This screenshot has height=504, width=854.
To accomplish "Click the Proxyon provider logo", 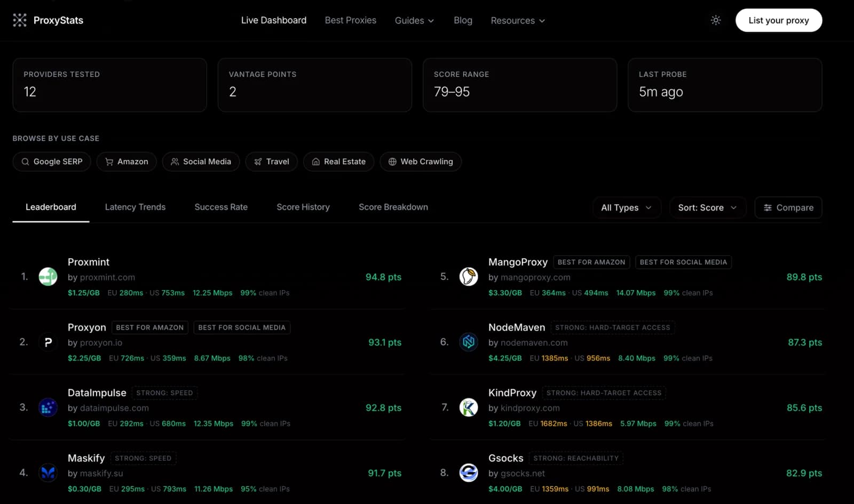I will click(48, 342).
